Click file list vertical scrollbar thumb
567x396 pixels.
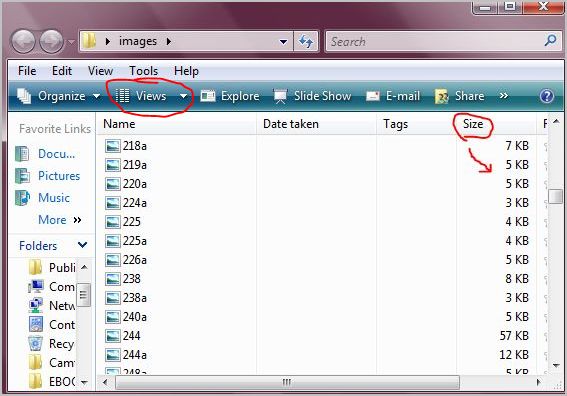(x=555, y=196)
